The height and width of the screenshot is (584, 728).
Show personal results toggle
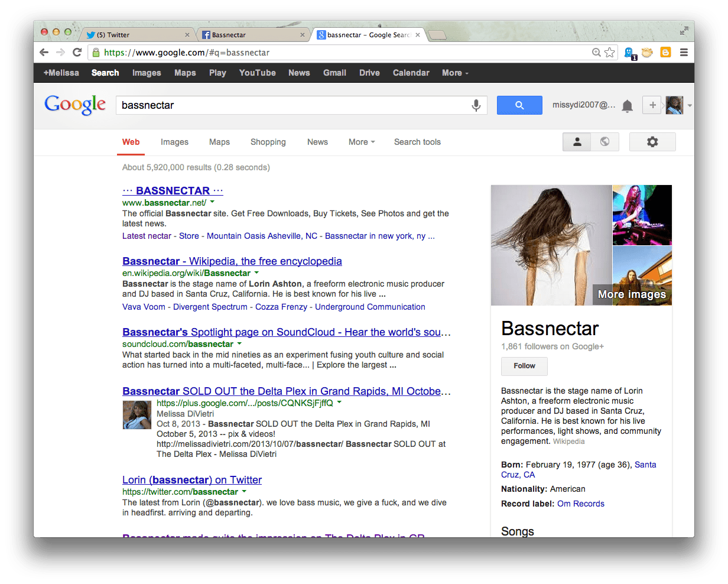click(x=577, y=142)
